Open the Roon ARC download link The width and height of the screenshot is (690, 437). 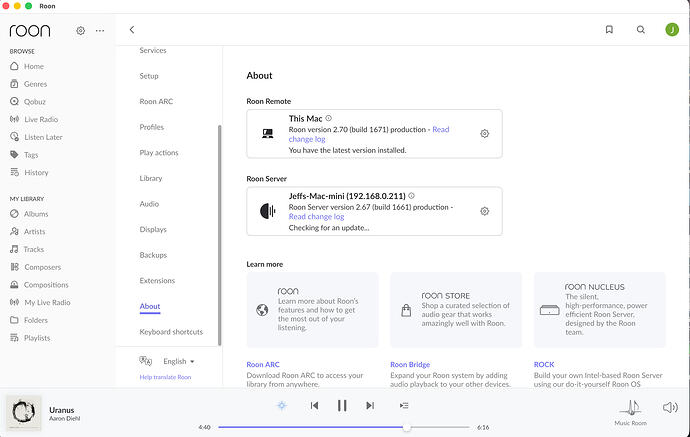coord(263,364)
